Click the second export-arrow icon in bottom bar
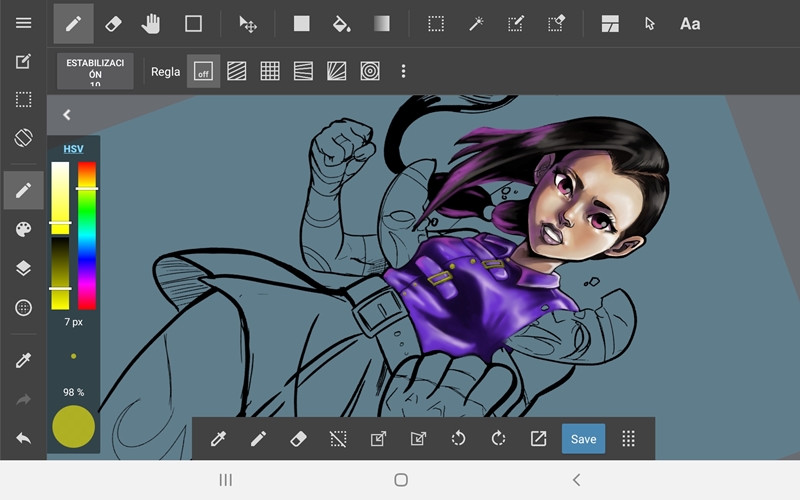Viewport: 800px width, 500px height. click(418, 439)
